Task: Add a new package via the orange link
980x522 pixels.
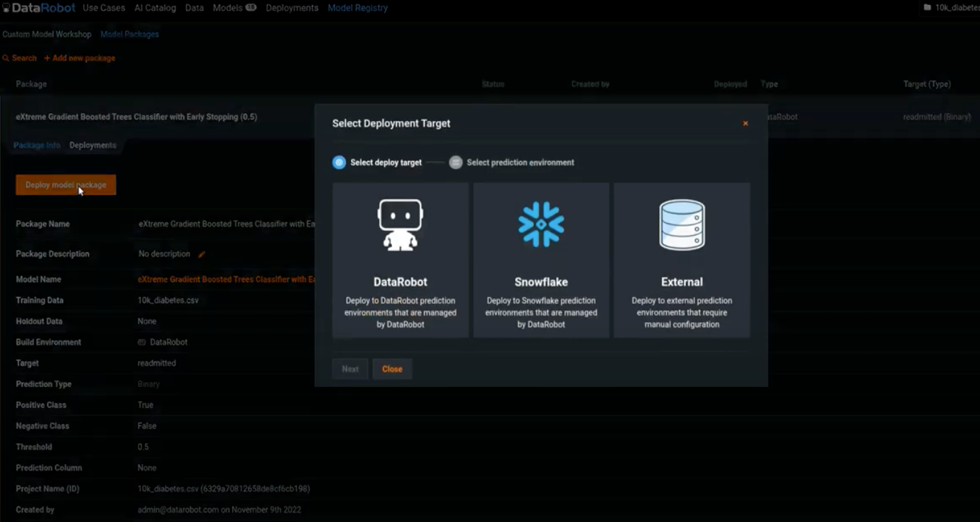Action: [x=79, y=58]
